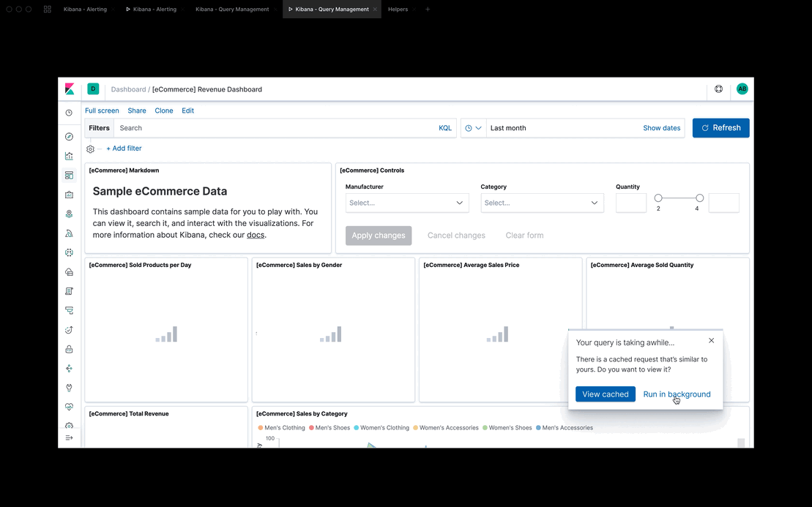Focus the Quantity maximum input box
Viewport: 812px width, 507px height.
pos(724,203)
